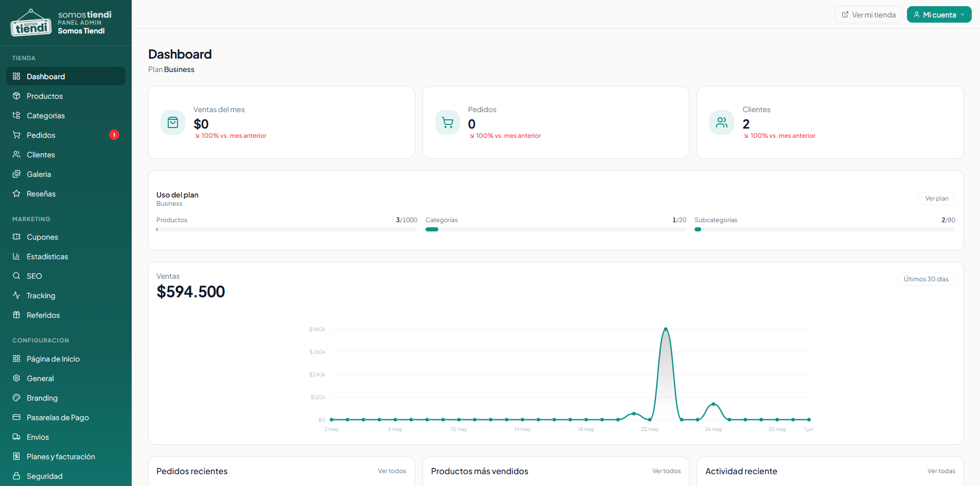Click the Estadísticas bar chart icon
Image resolution: width=980 pixels, height=486 pixels.
pyautogui.click(x=16, y=256)
